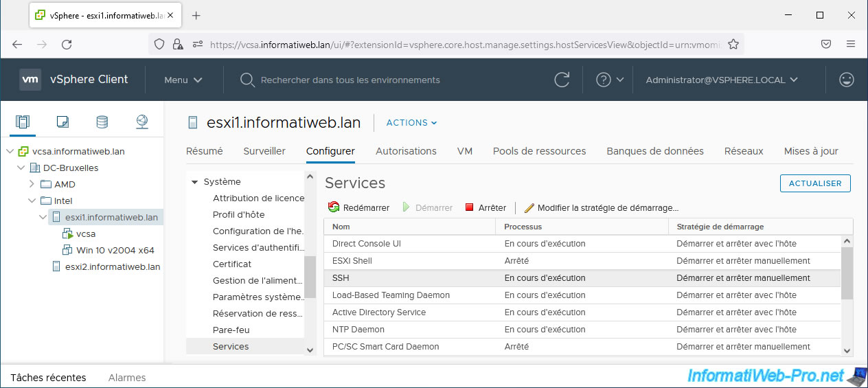The width and height of the screenshot is (868, 388).
Task: Open the VMs and Templates inventory icon
Action: (x=62, y=122)
